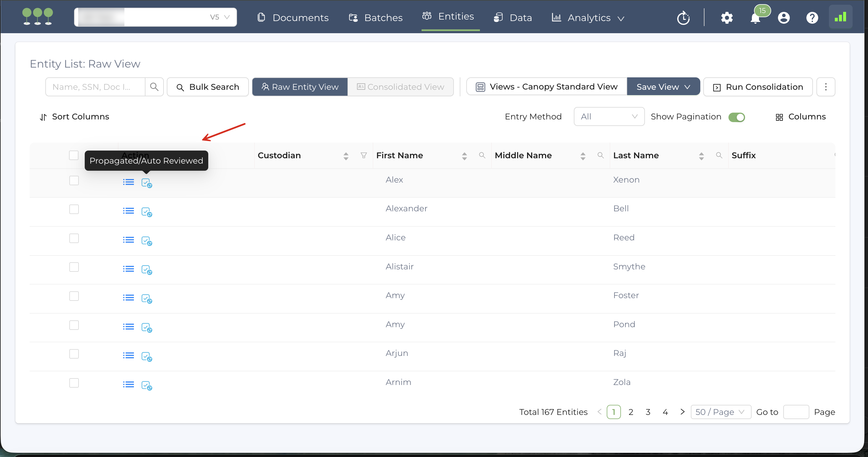
Task: Open the Analytics menu
Action: tap(588, 17)
